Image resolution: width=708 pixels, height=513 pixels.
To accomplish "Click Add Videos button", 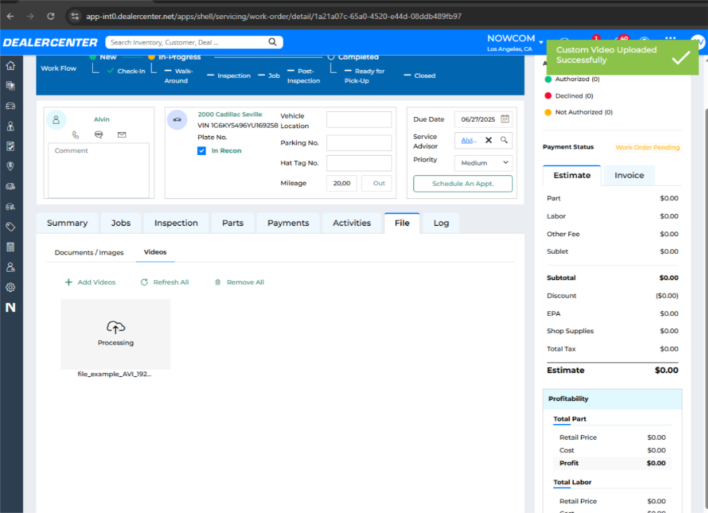I will coord(90,282).
